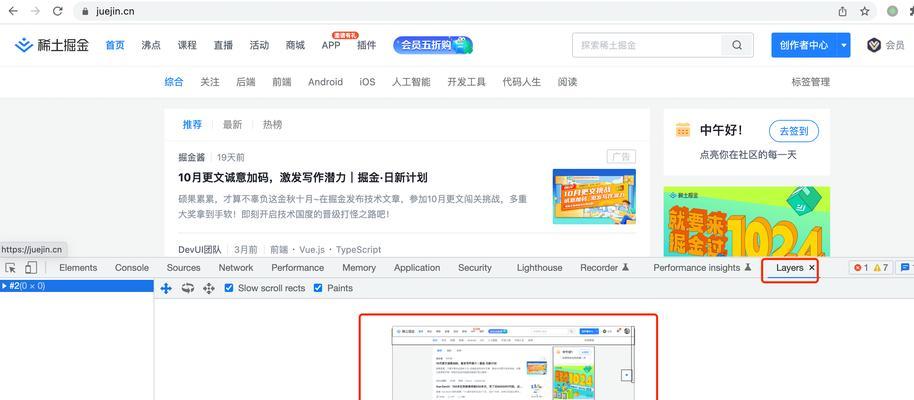Run search with magnifier icon
Image resolution: width=914 pixels, height=400 pixels.
737,45
